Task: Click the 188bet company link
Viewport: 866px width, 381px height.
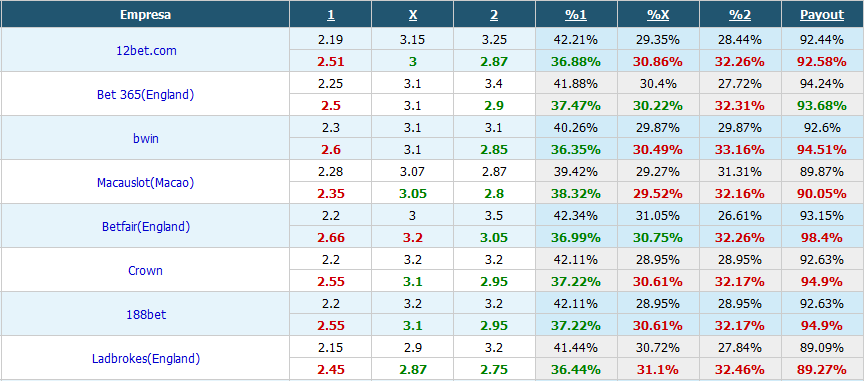Action: pyautogui.click(x=146, y=315)
